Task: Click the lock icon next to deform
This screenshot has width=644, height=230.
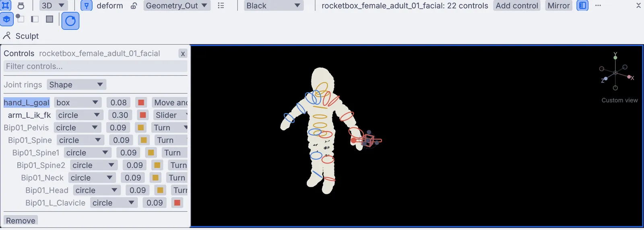Action: coord(134,6)
